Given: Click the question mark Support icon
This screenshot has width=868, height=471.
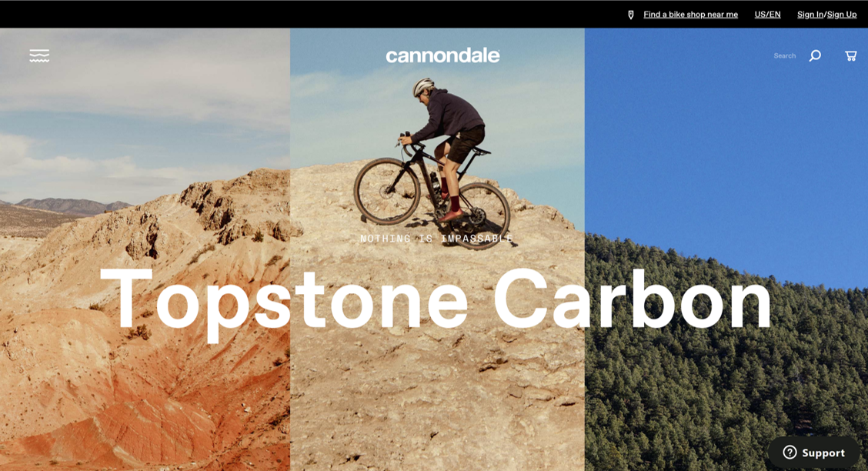Looking at the screenshot, I should 790,453.
